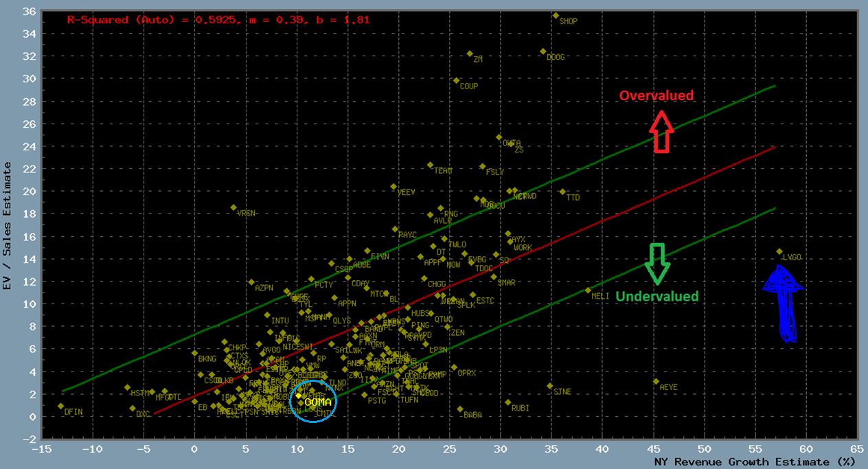Click the PSTG ticker label
The width and height of the screenshot is (868, 469).
pos(377,401)
